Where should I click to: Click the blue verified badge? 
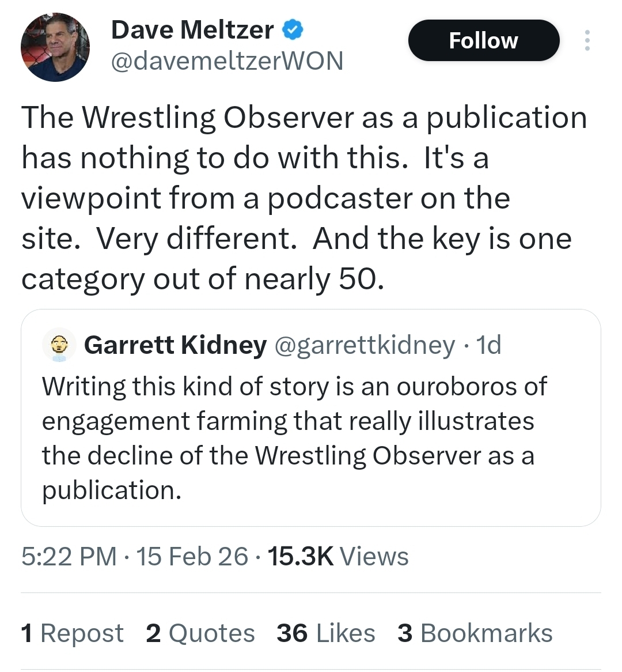(293, 29)
